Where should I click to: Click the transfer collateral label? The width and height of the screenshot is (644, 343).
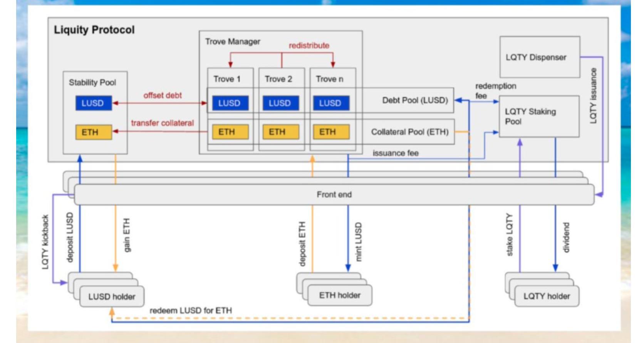[162, 123]
